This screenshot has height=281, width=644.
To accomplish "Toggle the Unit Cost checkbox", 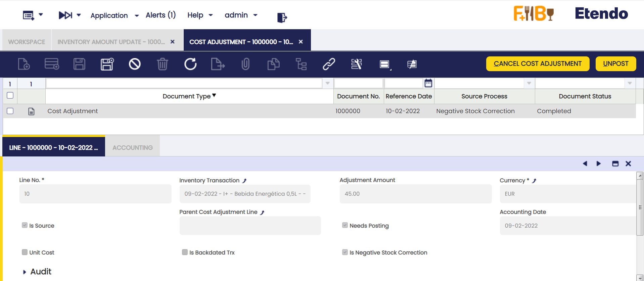I will coord(25,252).
